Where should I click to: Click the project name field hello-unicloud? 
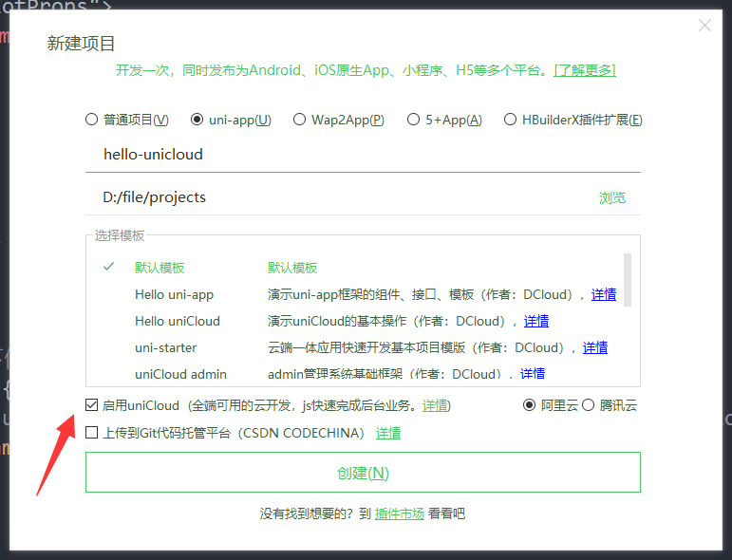[361, 154]
